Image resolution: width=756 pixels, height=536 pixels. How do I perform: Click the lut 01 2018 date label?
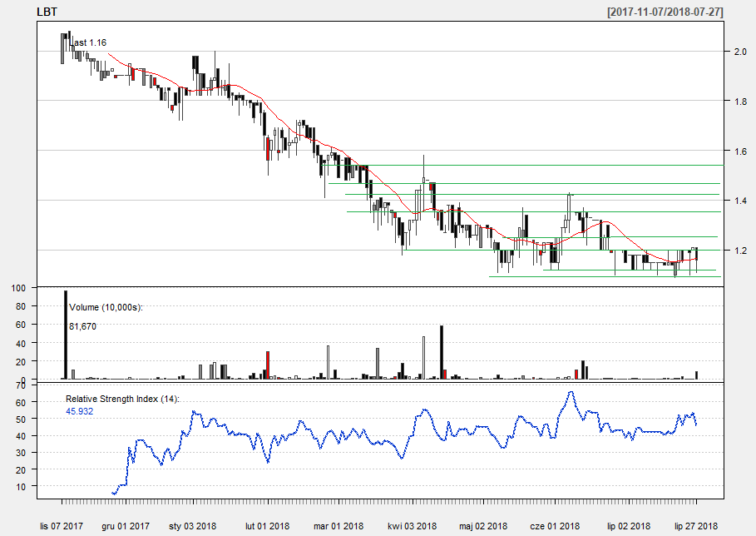(267, 526)
